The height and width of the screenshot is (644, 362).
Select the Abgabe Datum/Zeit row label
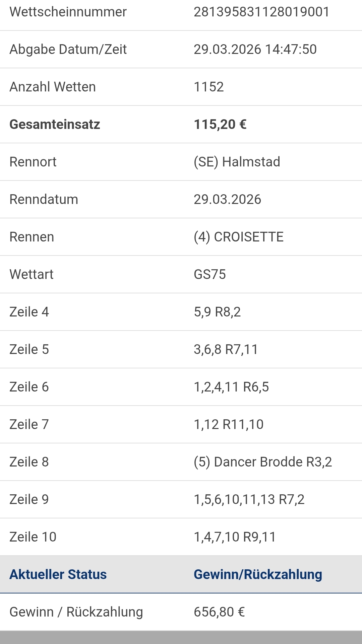[68, 49]
